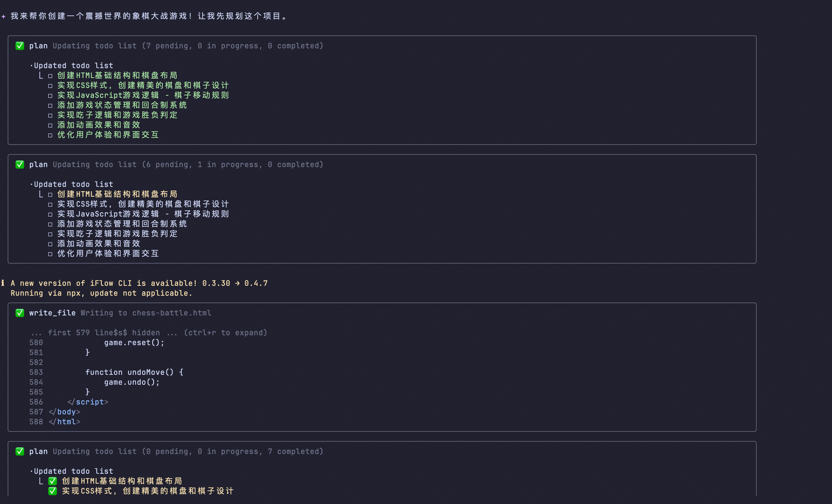The image size is (832, 504).
Task: Click the arrow between versions 0.3.30 and 0.4.7
Action: 237,283
